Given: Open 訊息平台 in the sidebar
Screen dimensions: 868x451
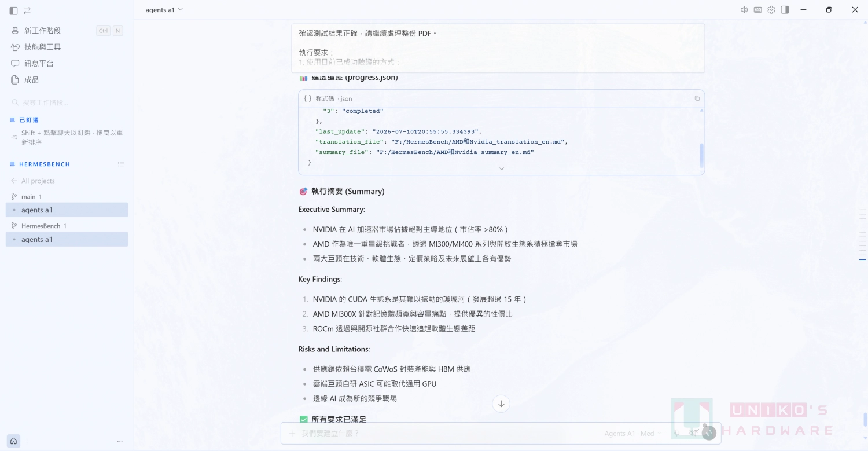Looking at the screenshot, I should pyautogui.click(x=67, y=63).
